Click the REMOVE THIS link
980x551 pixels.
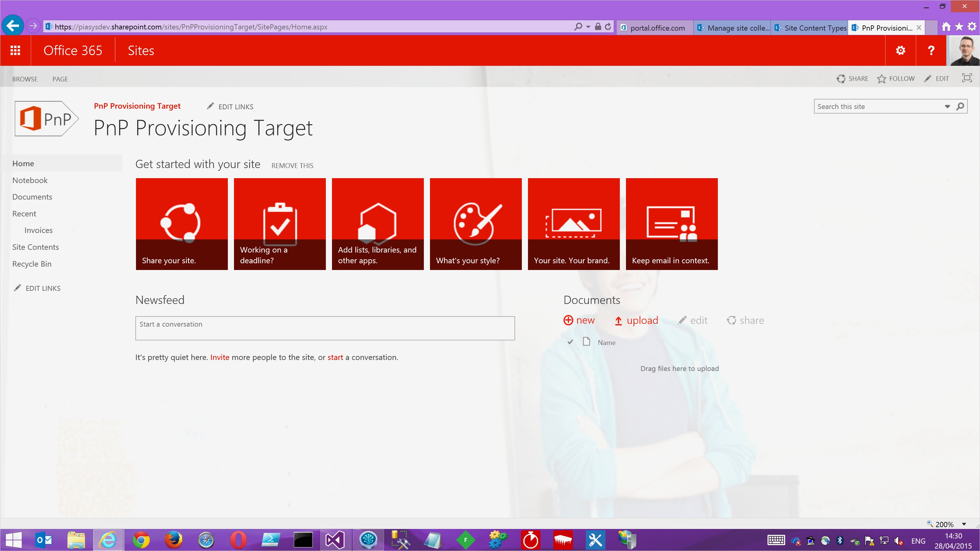click(x=292, y=166)
